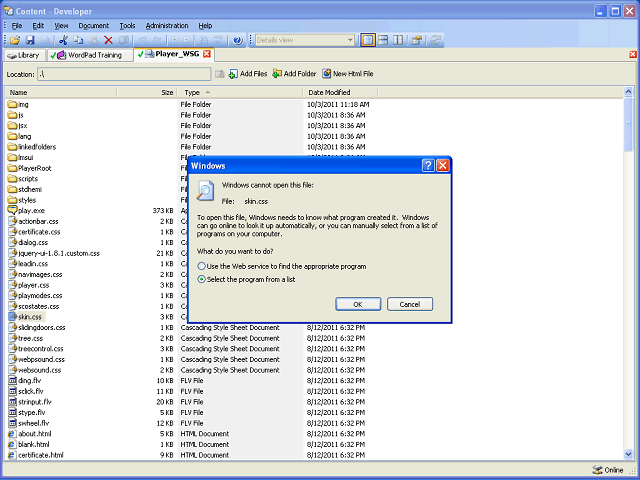Open the Document menu

pos(94,26)
